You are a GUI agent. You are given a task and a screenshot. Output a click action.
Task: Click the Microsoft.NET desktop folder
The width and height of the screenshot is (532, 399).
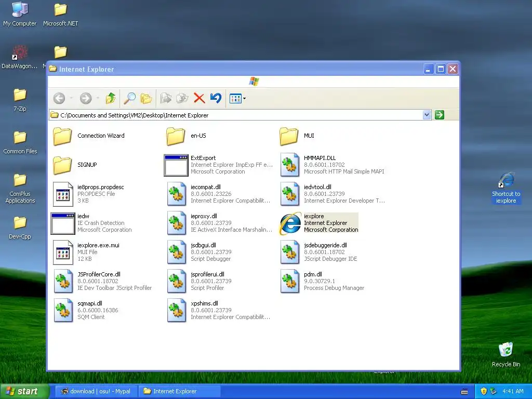[60, 14]
